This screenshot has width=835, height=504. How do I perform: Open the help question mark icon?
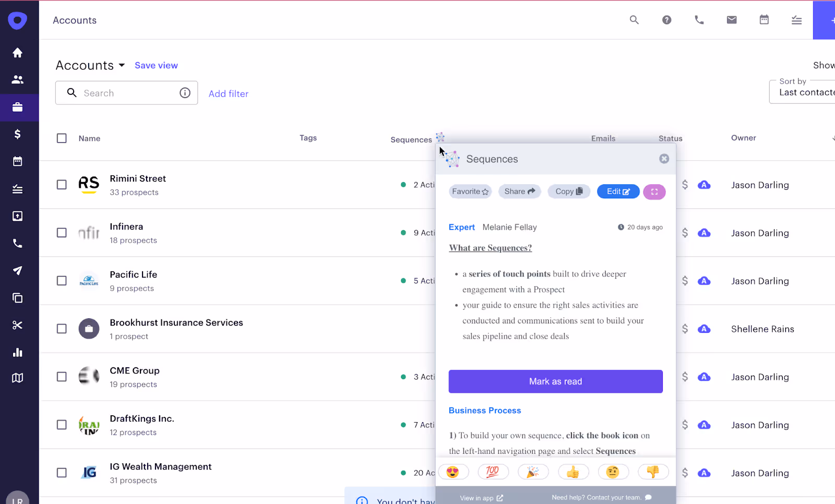coord(666,20)
